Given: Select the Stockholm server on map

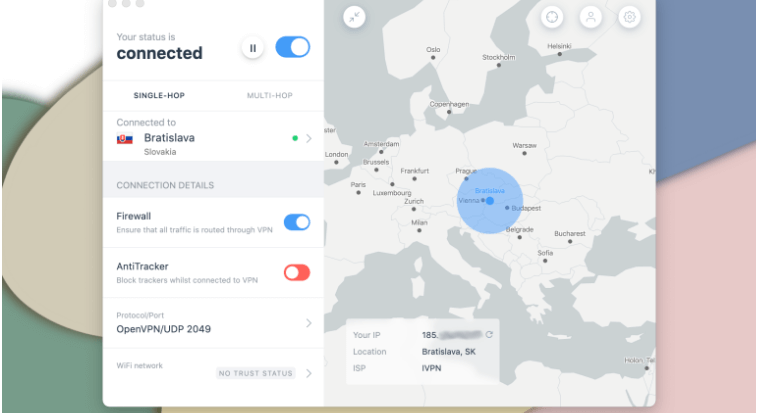Looking at the screenshot, I should 499,65.
